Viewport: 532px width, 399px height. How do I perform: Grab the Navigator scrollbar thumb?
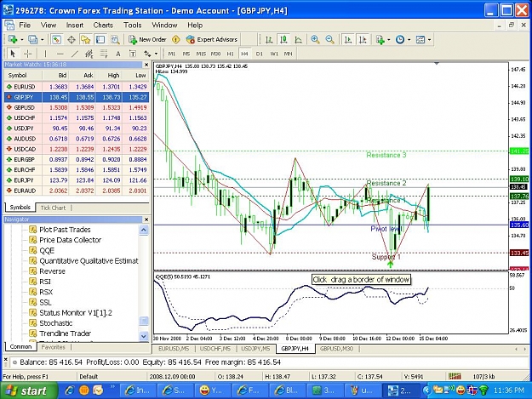[x=144, y=321]
